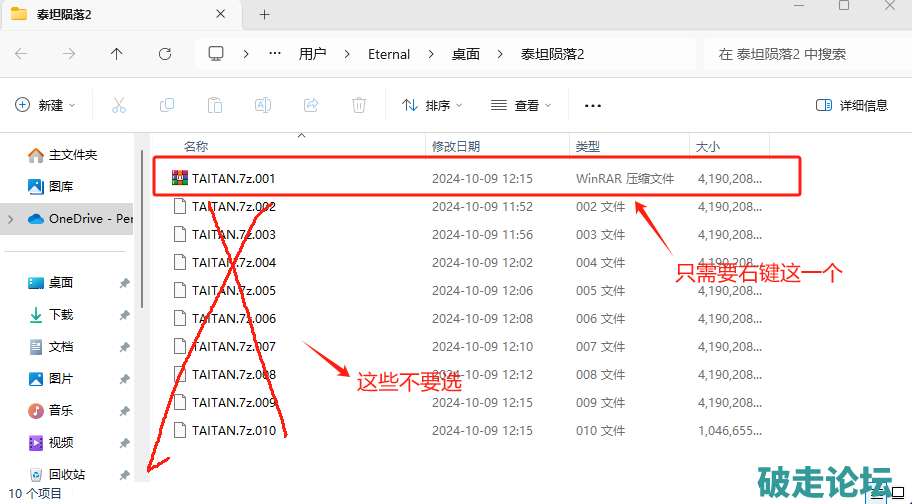
Task: Click the Cut scissors icon
Action: [118, 105]
